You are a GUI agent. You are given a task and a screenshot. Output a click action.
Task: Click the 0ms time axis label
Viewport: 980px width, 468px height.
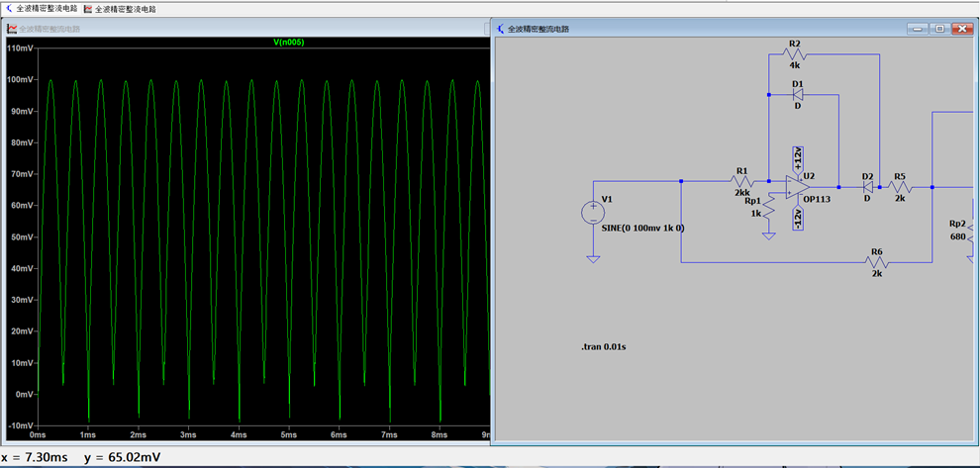(39, 434)
